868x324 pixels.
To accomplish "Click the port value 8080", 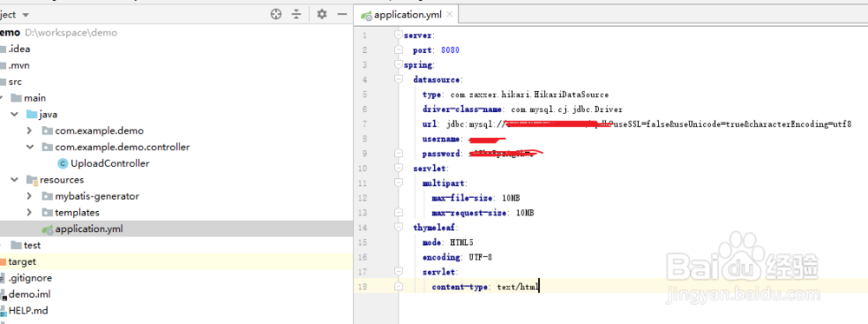I will coord(450,50).
